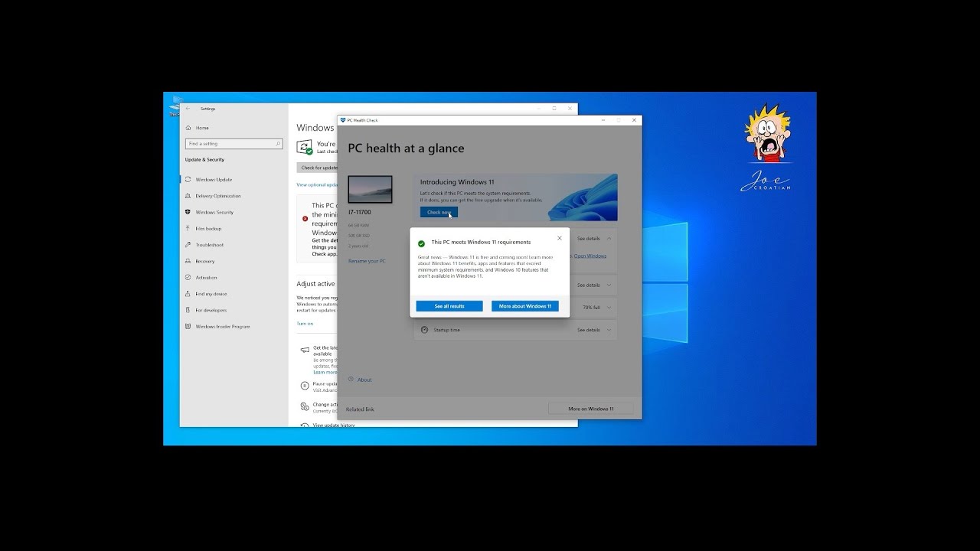Click the View update history icon
The width and height of the screenshot is (980, 551).
pyautogui.click(x=305, y=425)
